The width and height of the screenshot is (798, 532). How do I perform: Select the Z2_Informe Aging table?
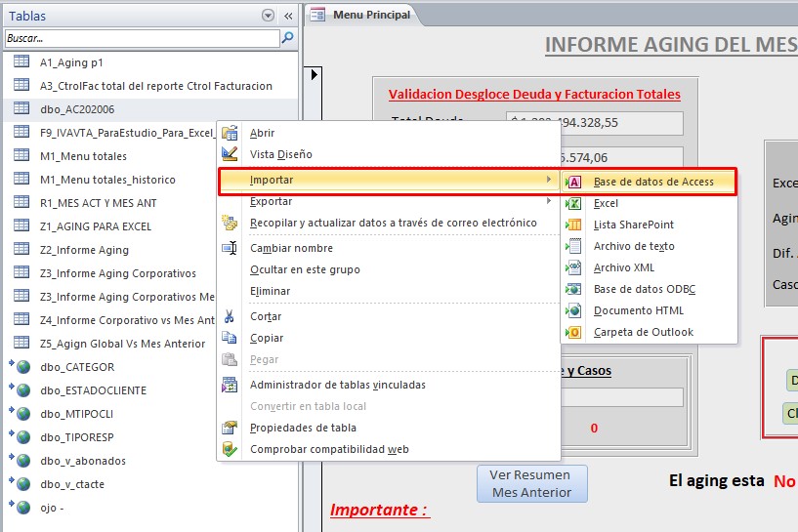pyautogui.click(x=84, y=250)
